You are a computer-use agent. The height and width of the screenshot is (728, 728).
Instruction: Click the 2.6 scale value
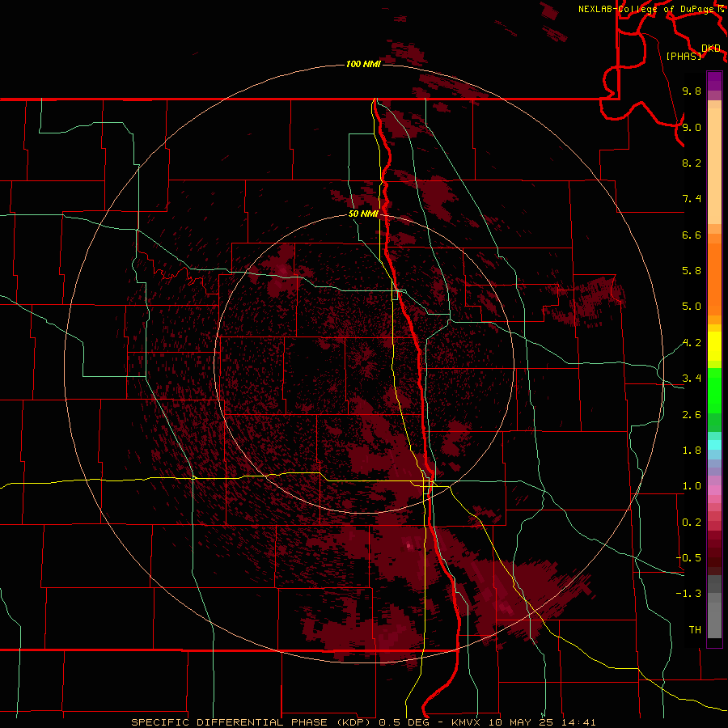tap(692, 415)
